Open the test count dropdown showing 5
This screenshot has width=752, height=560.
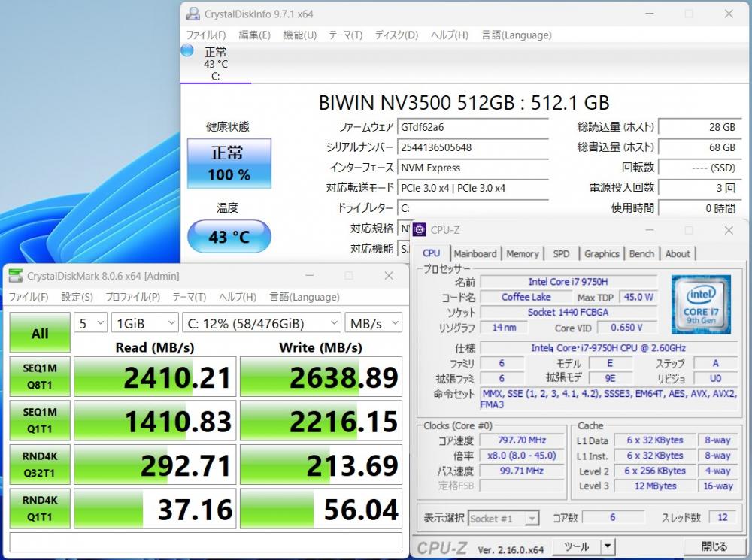point(91,323)
